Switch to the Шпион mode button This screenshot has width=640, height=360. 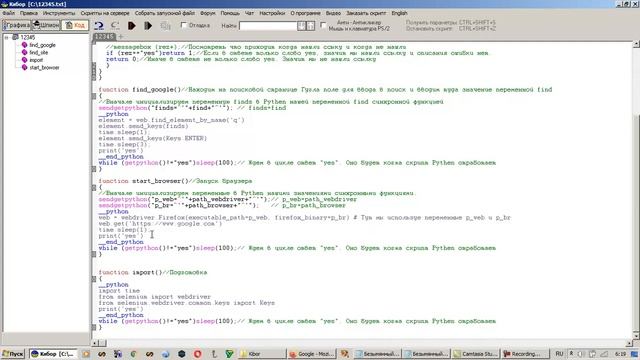pyautogui.click(x=46, y=25)
